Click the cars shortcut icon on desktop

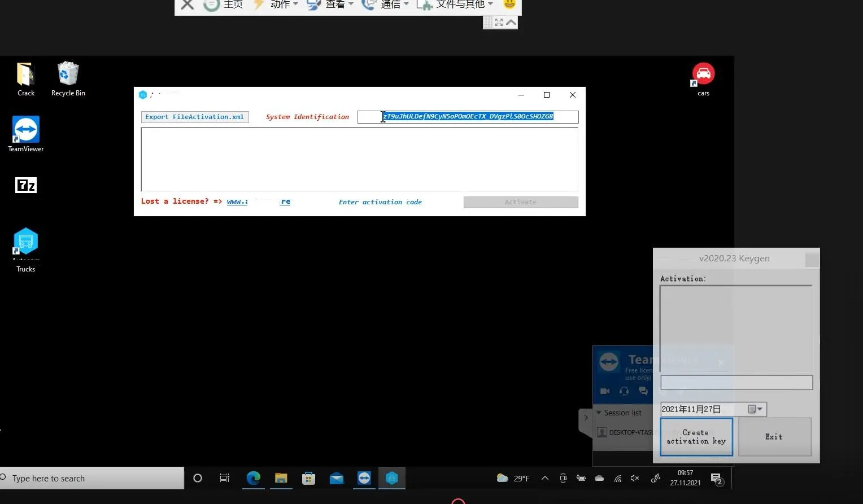[703, 74]
